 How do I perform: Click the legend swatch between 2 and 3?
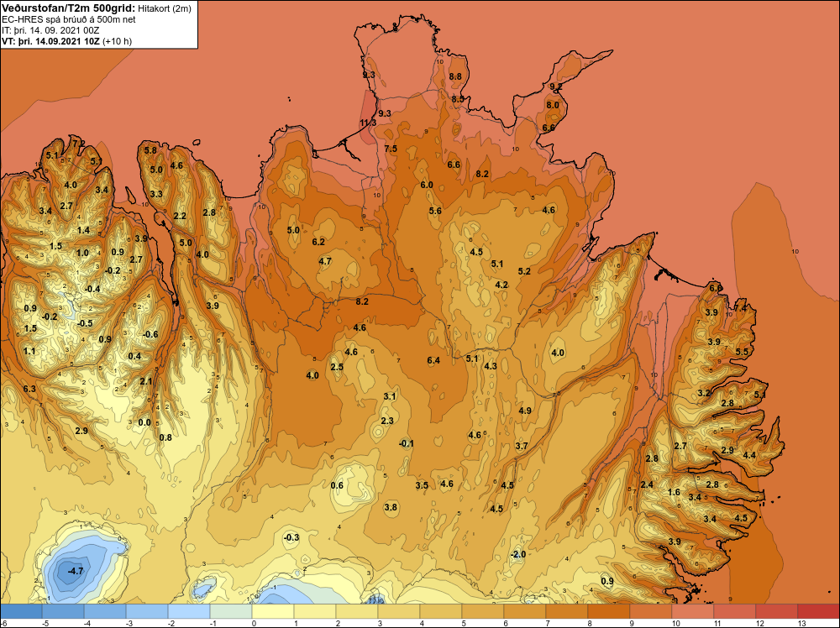[x=357, y=611]
